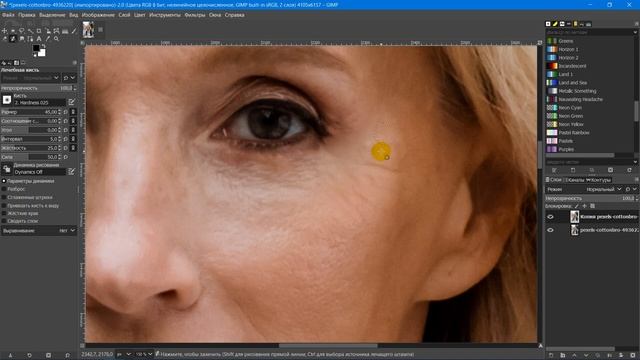Select the Eraser tool
This screenshot has width=640, height=360.
(x=4, y=39)
